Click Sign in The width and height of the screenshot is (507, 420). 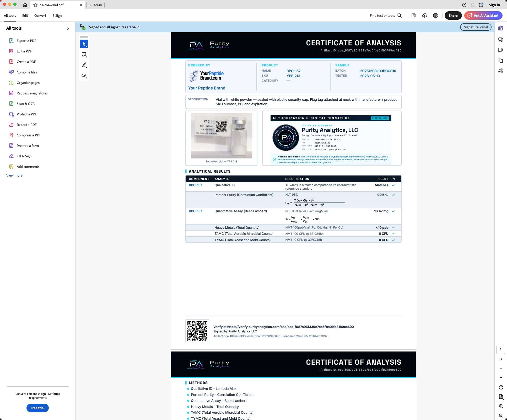pos(494,5)
